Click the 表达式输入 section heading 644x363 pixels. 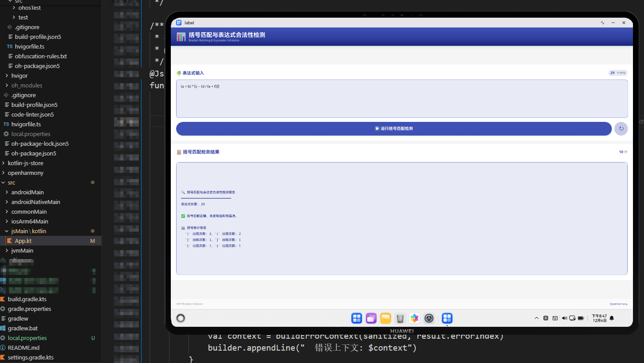(x=193, y=73)
